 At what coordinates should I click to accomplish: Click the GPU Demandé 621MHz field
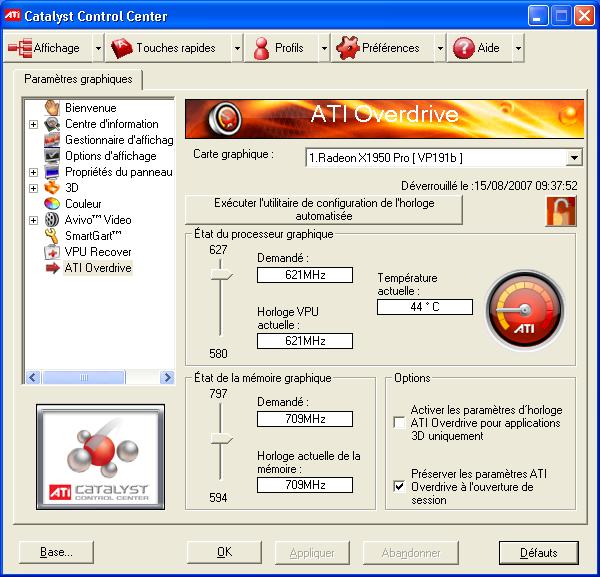(x=305, y=275)
